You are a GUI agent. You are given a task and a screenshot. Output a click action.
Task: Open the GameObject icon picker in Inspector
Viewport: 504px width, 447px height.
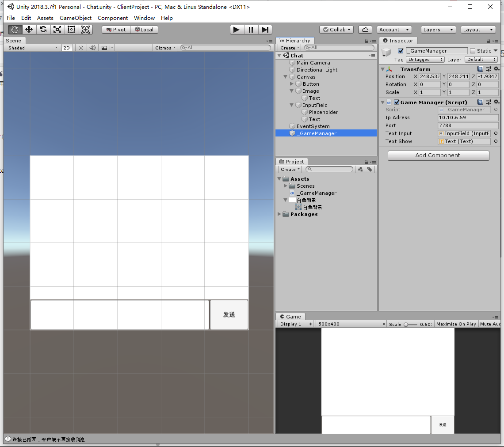click(386, 53)
